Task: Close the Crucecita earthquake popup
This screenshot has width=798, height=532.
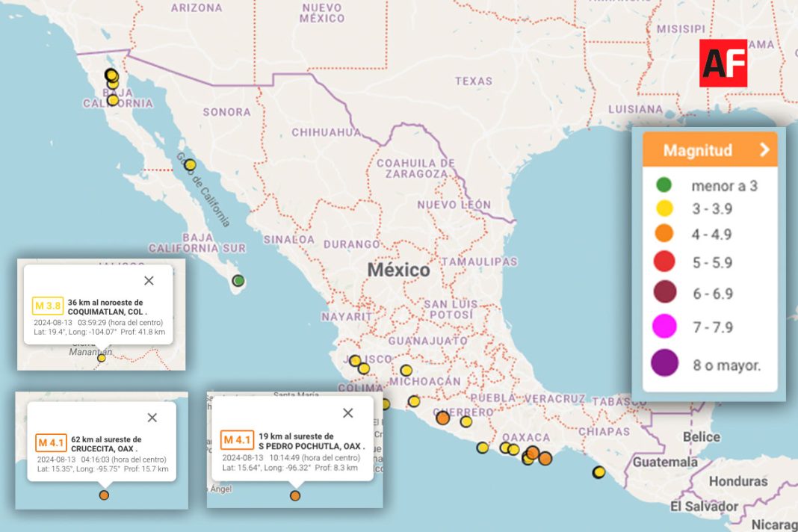Action: click(152, 418)
